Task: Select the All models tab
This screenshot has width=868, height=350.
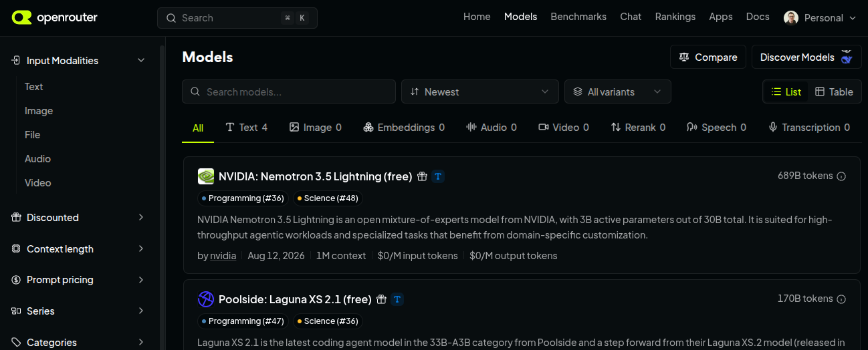Action: (x=198, y=128)
